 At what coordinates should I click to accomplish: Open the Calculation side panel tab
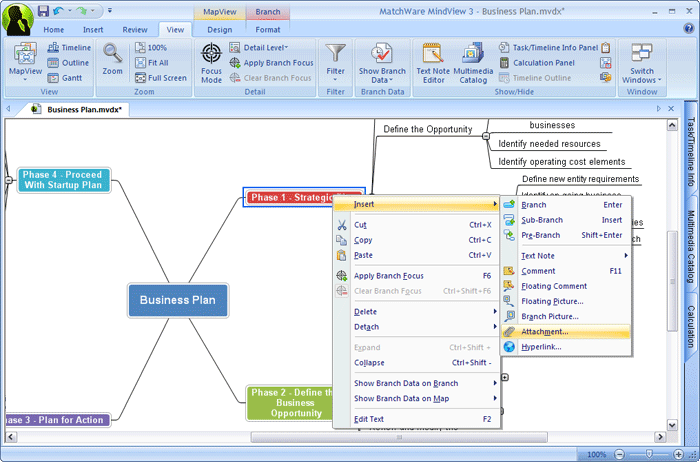(x=691, y=327)
